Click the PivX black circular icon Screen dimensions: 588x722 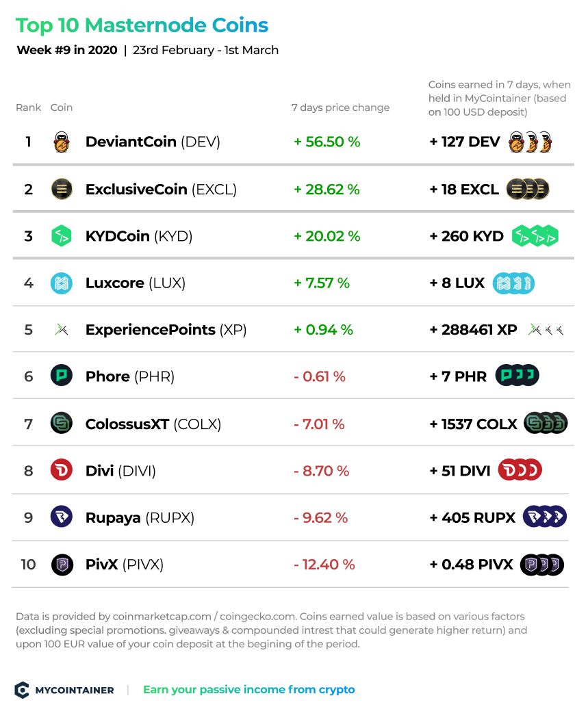(62, 565)
